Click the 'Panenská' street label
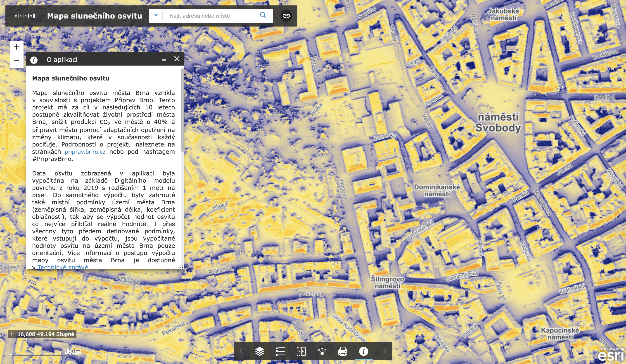This screenshot has width=626, height=364. [x=385, y=136]
